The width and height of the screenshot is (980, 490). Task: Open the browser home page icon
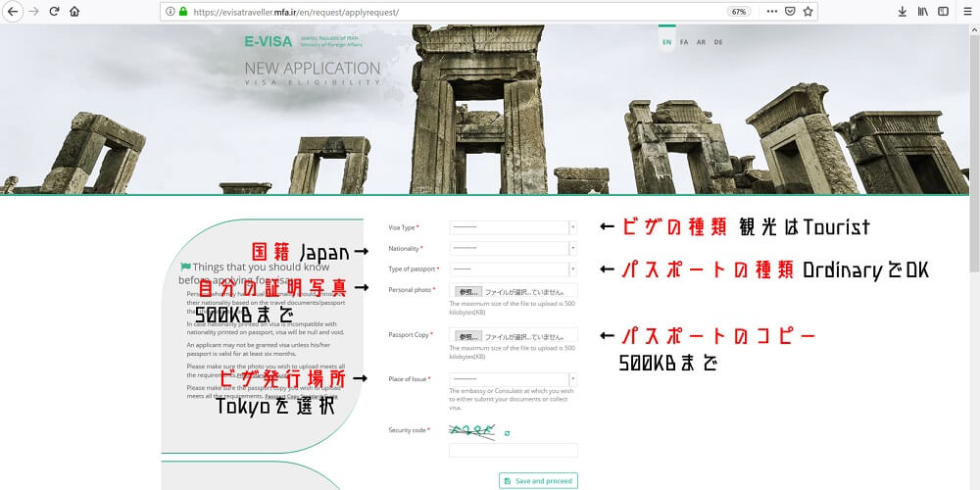(x=74, y=11)
